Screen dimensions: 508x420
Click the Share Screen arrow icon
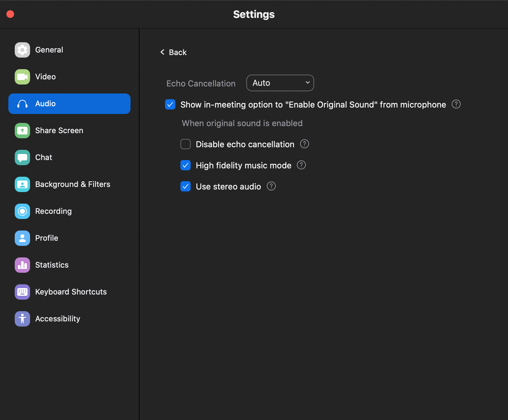(x=22, y=131)
